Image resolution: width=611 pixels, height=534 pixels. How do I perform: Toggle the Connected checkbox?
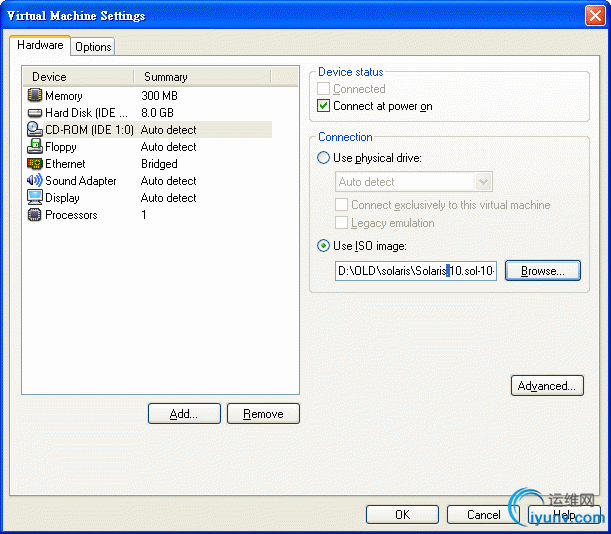point(323,89)
